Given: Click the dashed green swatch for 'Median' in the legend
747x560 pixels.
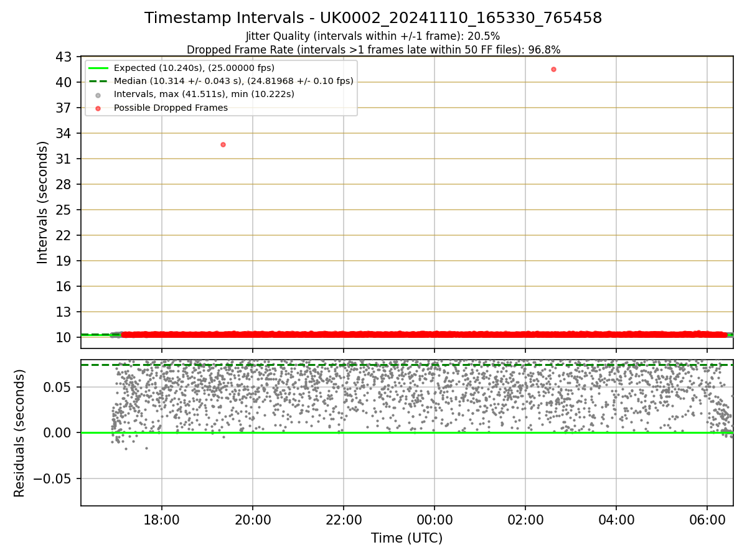Looking at the screenshot, I should tap(98, 81).
